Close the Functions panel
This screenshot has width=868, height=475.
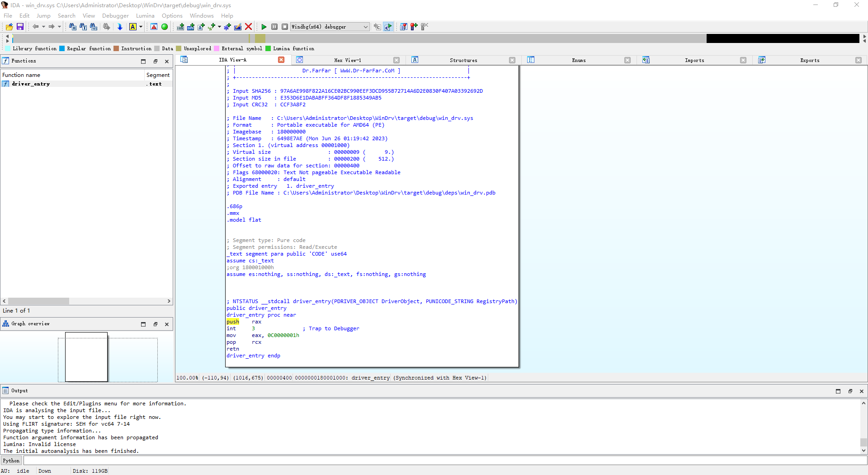tap(167, 61)
